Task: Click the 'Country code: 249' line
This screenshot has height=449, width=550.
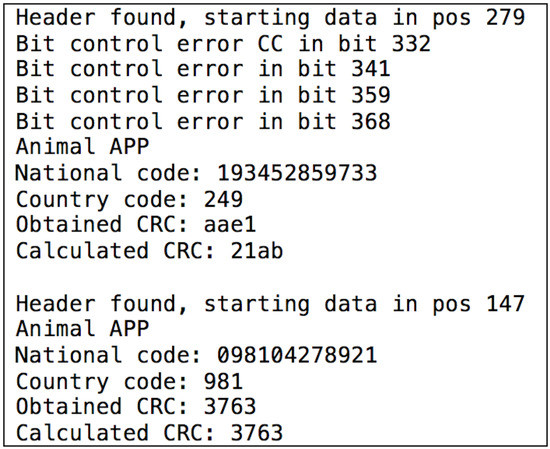Action: tap(129, 200)
